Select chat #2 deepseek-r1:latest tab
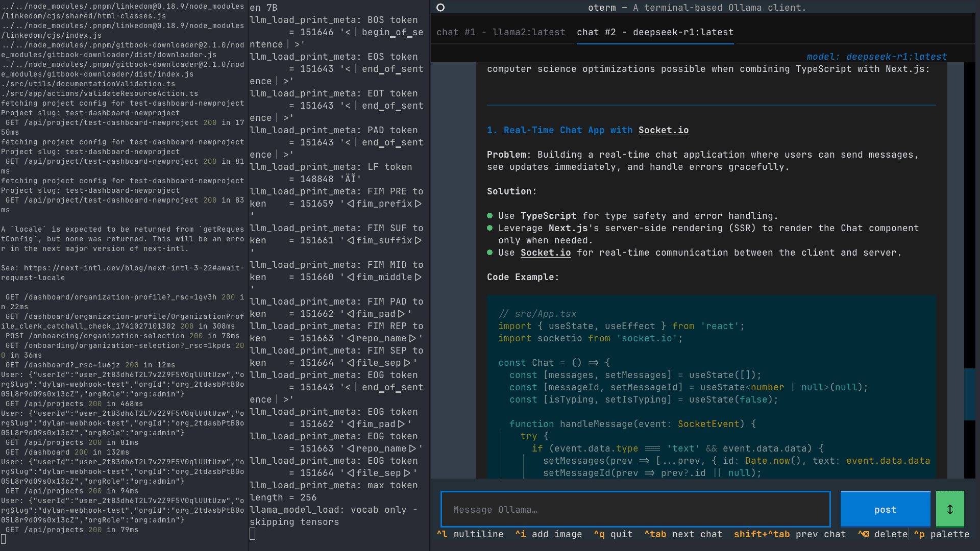 point(655,32)
